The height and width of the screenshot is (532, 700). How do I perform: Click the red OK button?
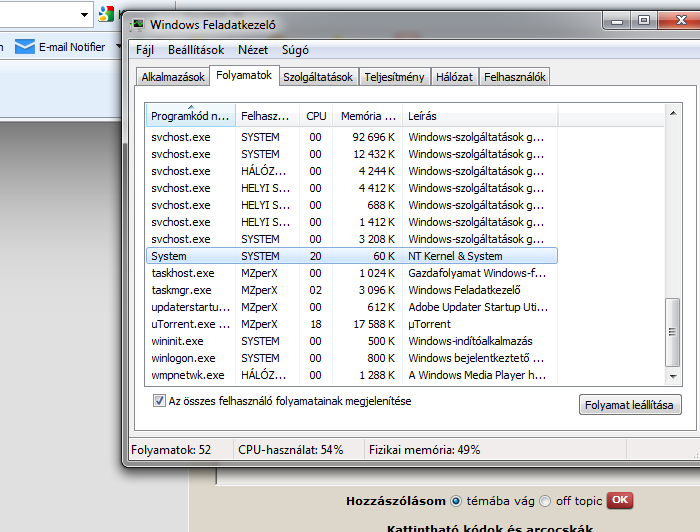(620, 500)
